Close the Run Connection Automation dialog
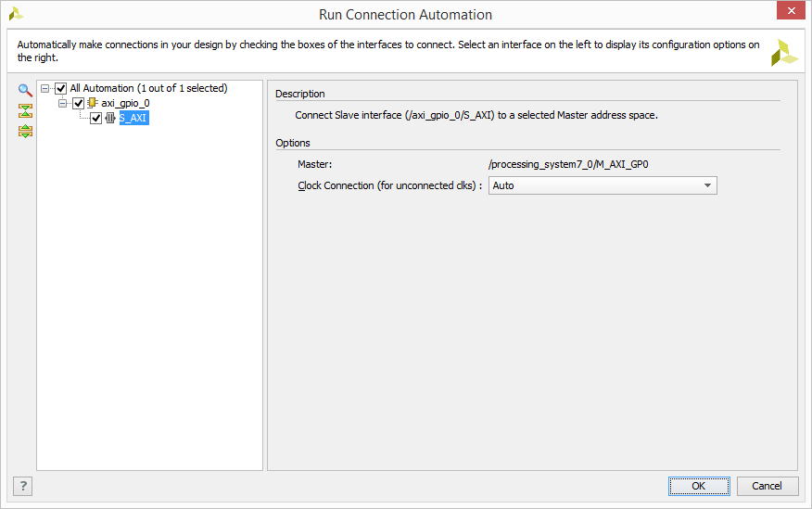Screen dimensions: 812x509 coord(791,10)
